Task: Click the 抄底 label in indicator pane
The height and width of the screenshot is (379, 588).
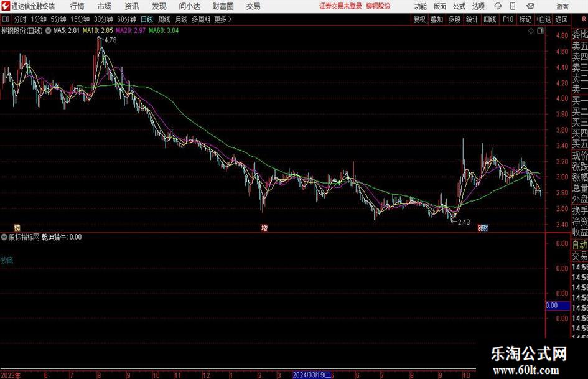Action: pos(7,260)
